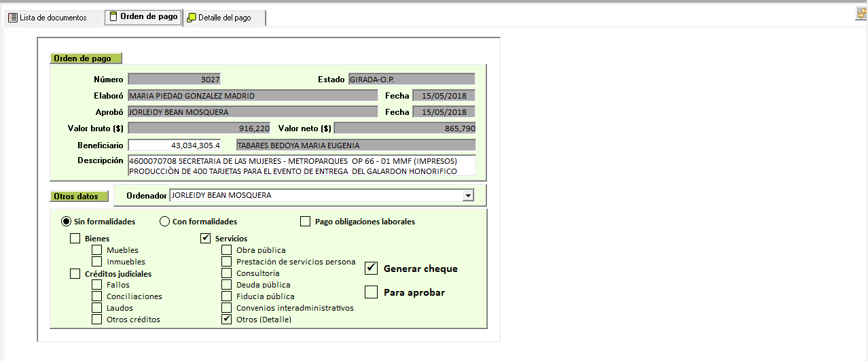Enable Pago obligaciones laborales checkbox
The width and height of the screenshot is (868, 361).
tap(305, 221)
